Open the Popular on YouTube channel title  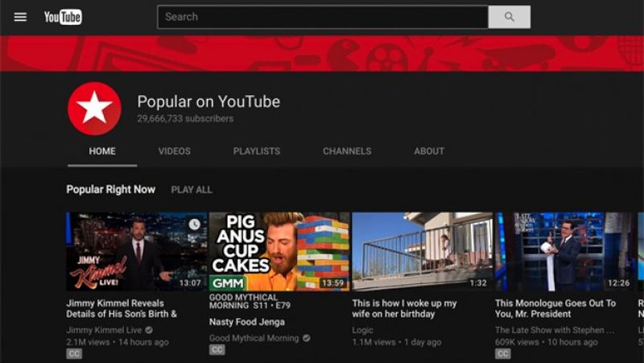coord(208,101)
